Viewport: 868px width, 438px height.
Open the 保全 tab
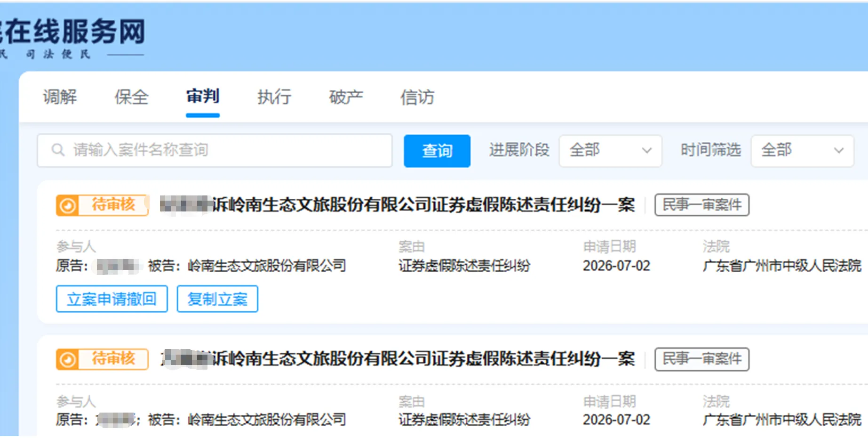tap(131, 97)
